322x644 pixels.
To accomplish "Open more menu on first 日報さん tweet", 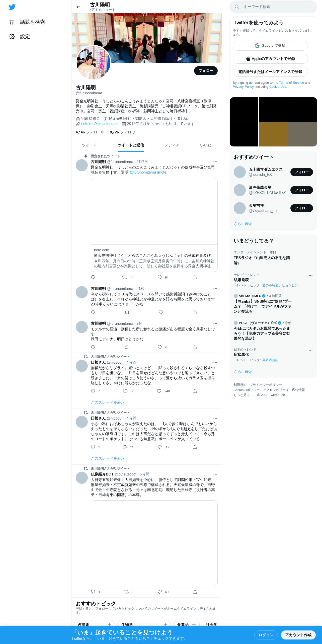I will [215, 362].
